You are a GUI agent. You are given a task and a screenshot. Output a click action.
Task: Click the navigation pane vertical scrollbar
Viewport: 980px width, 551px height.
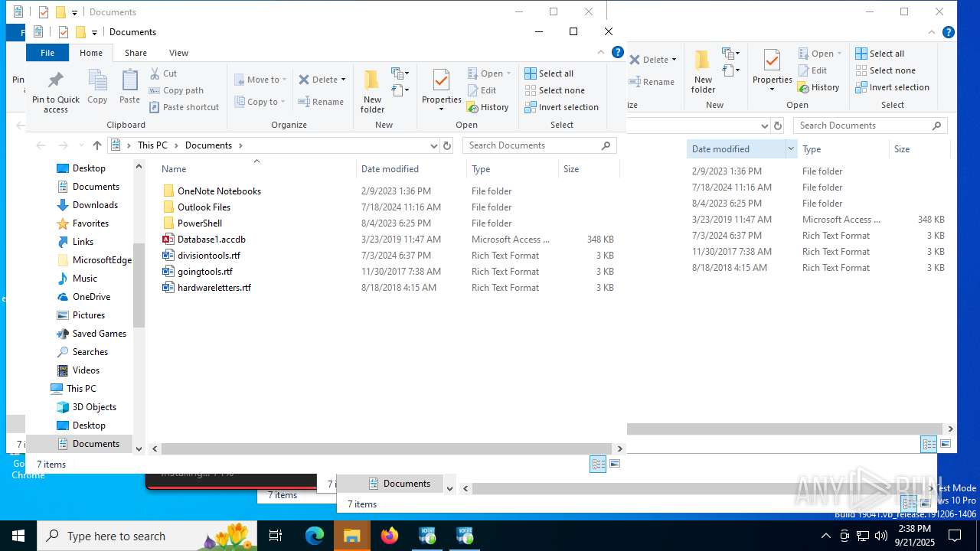click(x=139, y=285)
